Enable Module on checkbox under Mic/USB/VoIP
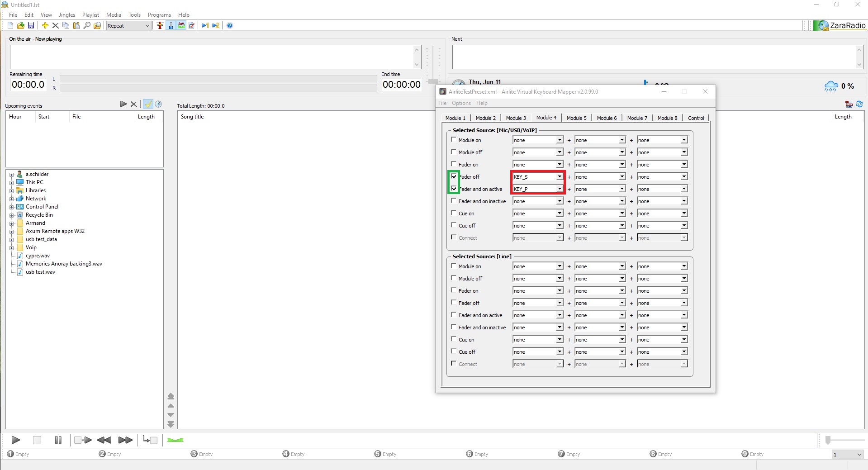Viewport: 868px width, 470px height. 454,140
